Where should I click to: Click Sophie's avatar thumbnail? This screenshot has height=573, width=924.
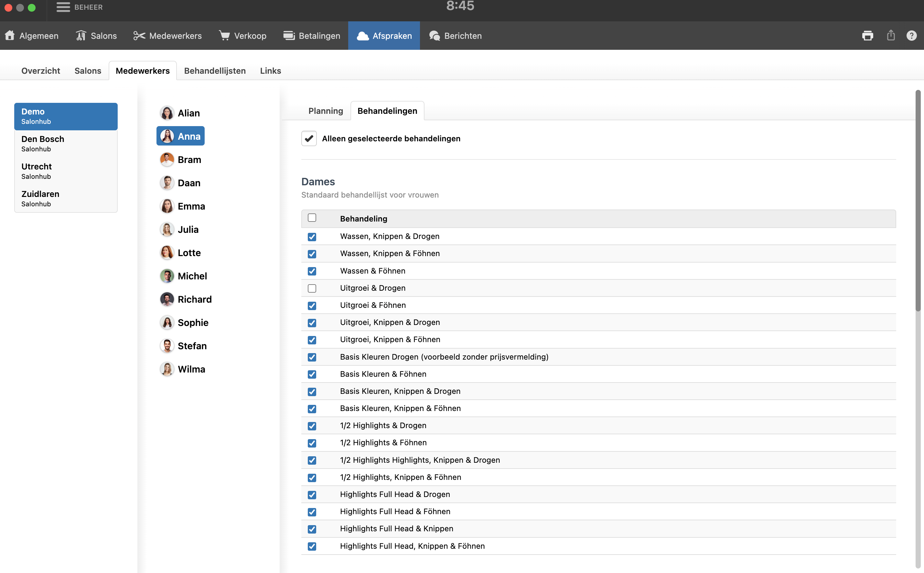tap(167, 322)
